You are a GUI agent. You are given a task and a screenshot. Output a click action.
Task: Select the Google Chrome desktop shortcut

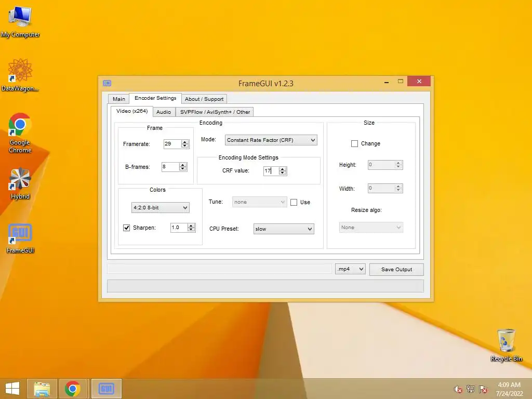20,132
